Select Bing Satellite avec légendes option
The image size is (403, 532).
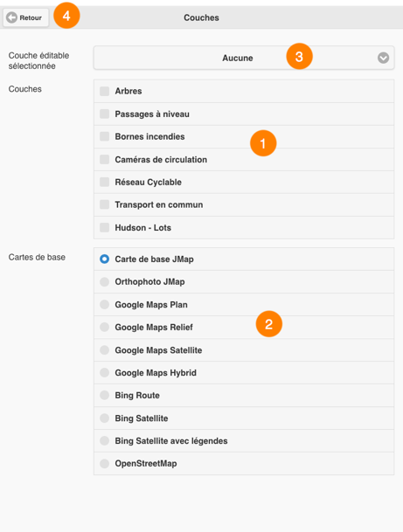pyautogui.click(x=105, y=441)
